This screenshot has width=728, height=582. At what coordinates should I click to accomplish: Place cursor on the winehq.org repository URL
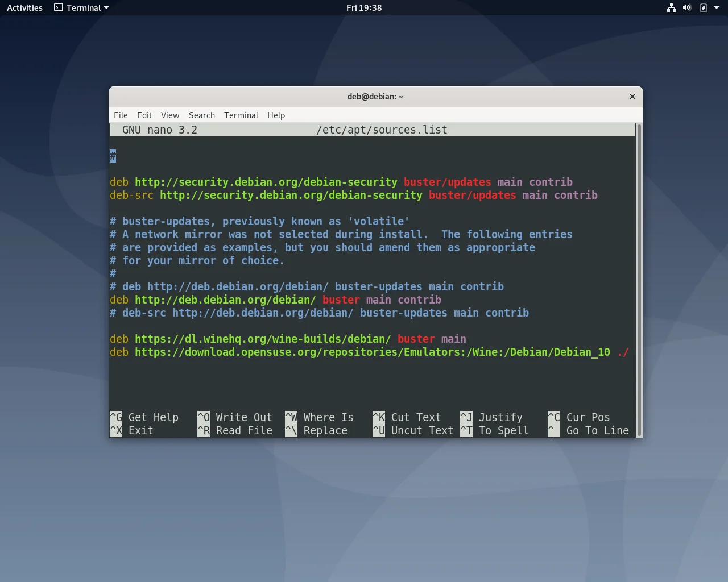click(x=262, y=339)
